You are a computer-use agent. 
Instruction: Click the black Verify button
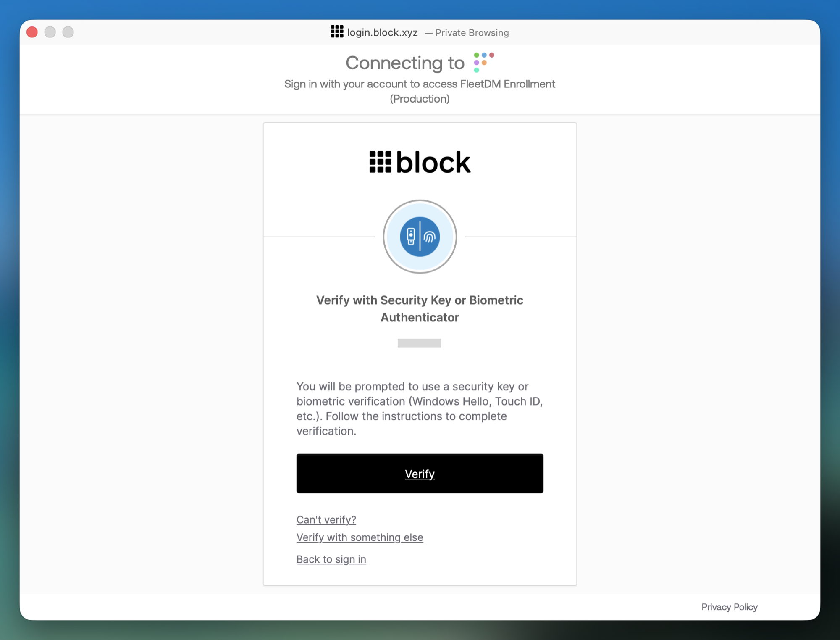pos(420,473)
